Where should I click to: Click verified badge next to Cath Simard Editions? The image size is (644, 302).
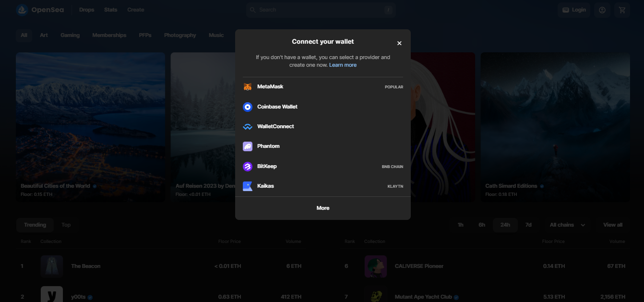542,186
